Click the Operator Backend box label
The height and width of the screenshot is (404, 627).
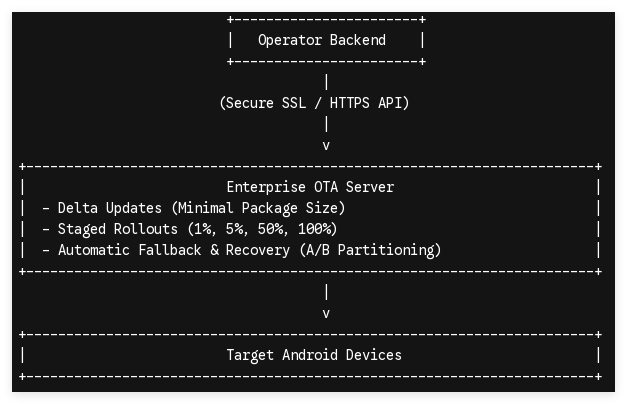[322, 40]
